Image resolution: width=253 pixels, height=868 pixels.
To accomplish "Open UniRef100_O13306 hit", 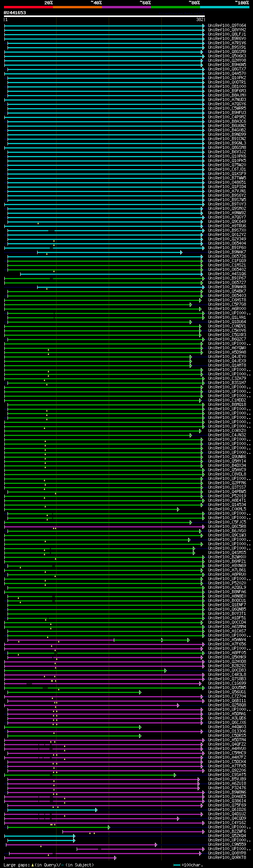I will coord(227,731).
